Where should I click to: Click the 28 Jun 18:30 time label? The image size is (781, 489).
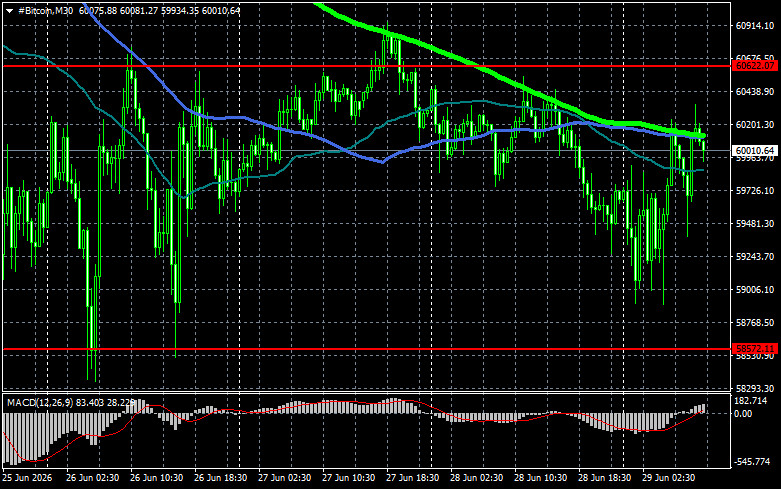(605, 478)
